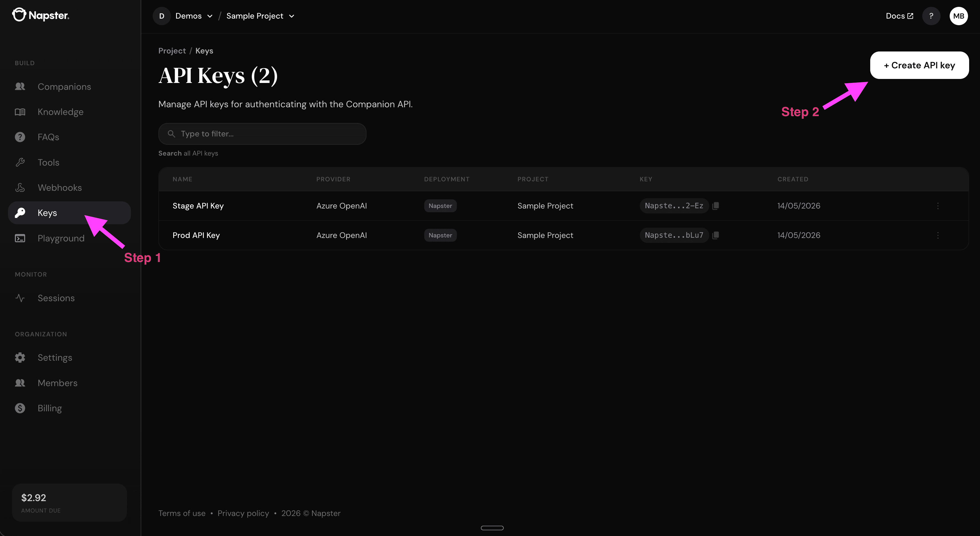Click the Settings gear icon
This screenshot has height=536, width=980.
[x=20, y=358]
